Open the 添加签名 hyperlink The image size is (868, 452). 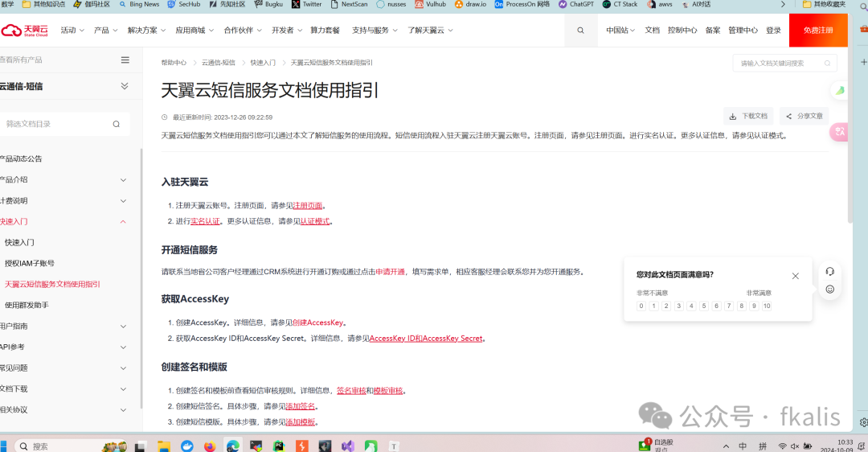[300, 407]
